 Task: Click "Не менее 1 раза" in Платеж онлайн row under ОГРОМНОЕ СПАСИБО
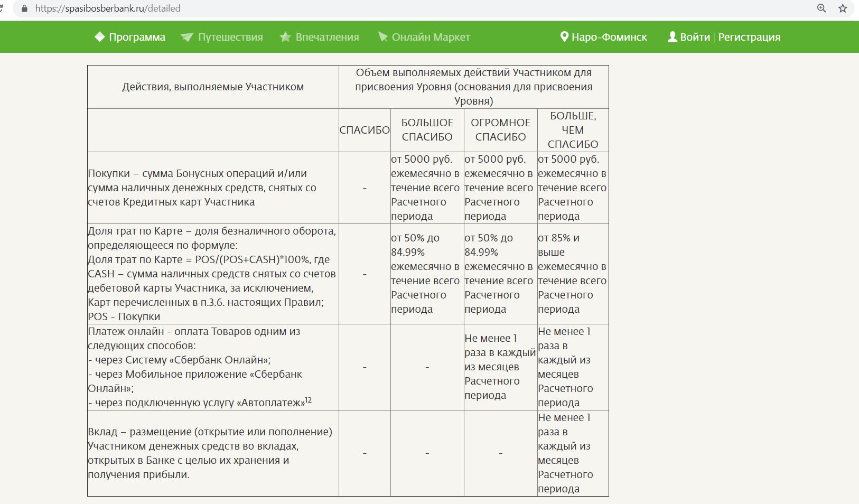(x=500, y=367)
